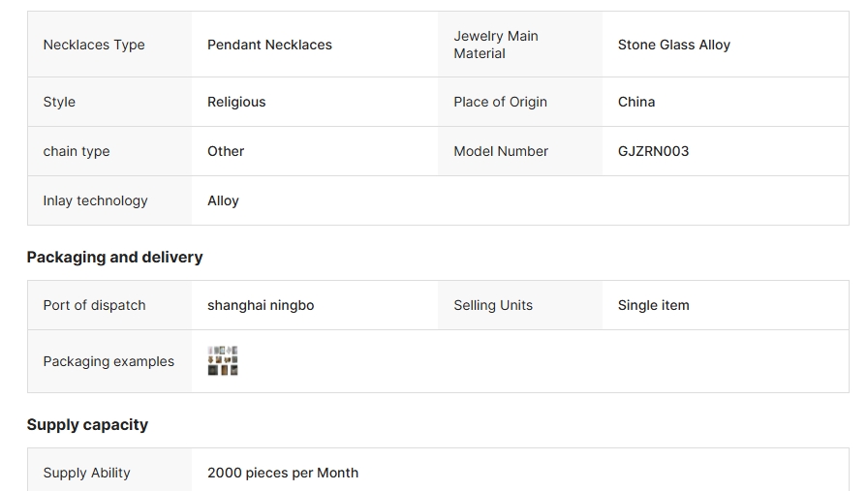Screen dimensions: 868x491
Task: Click the 'Supply capacity' heading
Action: point(87,424)
